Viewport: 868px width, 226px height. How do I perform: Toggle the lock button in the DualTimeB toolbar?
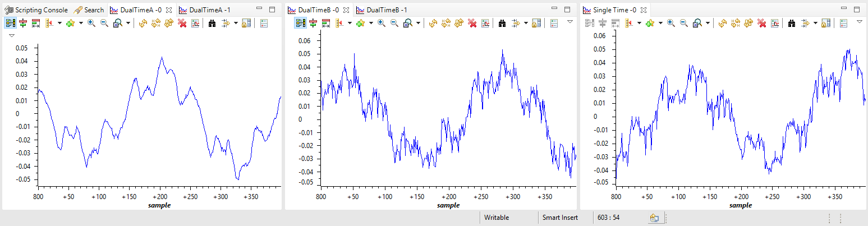tap(536, 23)
